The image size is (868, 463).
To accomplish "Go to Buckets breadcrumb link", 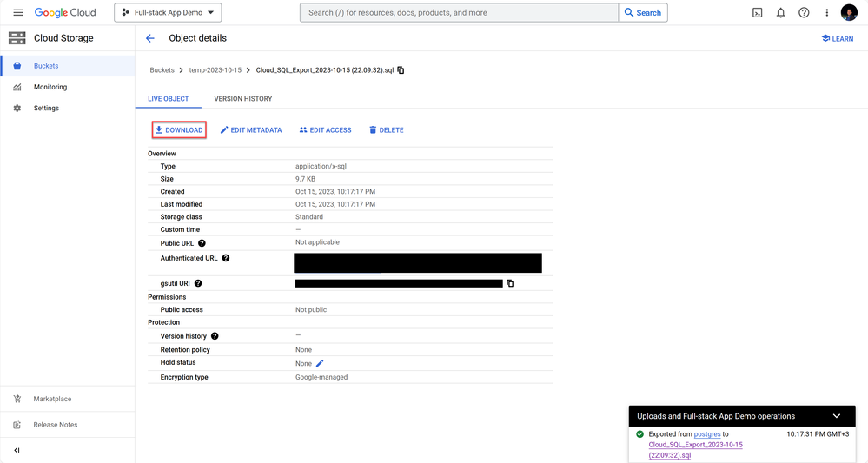I will click(162, 70).
